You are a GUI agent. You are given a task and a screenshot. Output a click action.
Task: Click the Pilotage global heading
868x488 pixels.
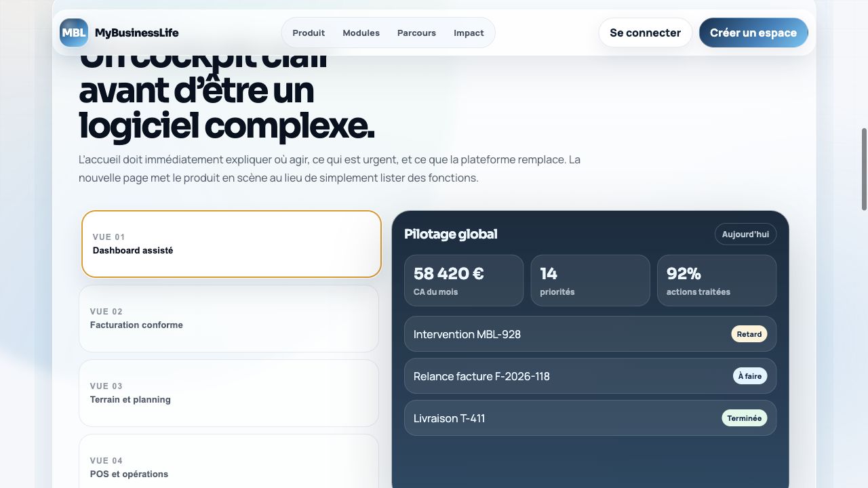451,234
